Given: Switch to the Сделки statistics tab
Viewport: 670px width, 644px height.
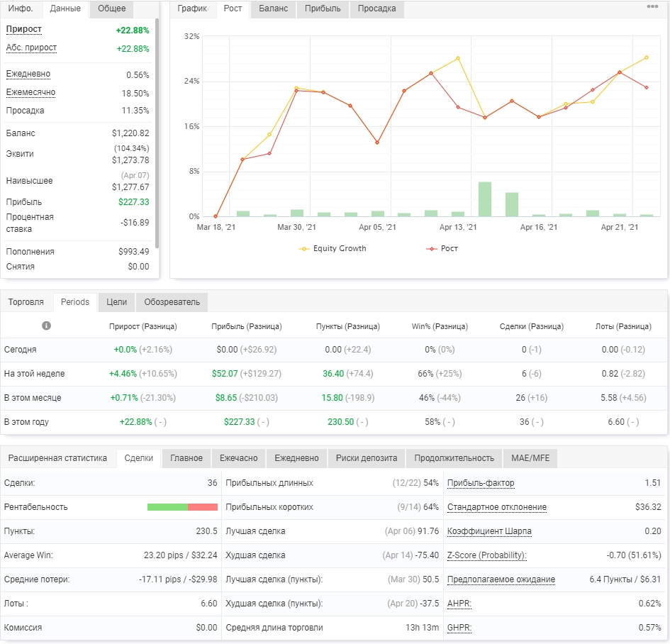Looking at the screenshot, I should pyautogui.click(x=138, y=458).
